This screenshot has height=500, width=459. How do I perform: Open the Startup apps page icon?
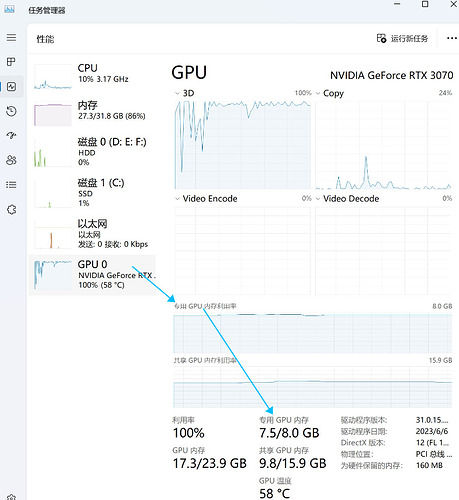[x=11, y=135]
